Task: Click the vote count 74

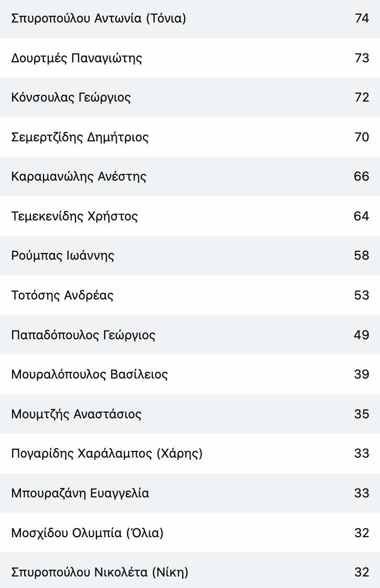Action: pos(362,18)
